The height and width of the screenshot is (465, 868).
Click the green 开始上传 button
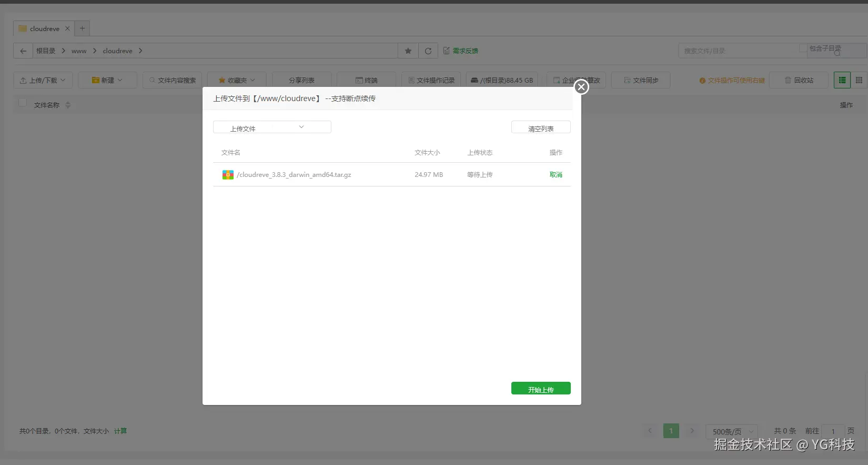(541, 388)
